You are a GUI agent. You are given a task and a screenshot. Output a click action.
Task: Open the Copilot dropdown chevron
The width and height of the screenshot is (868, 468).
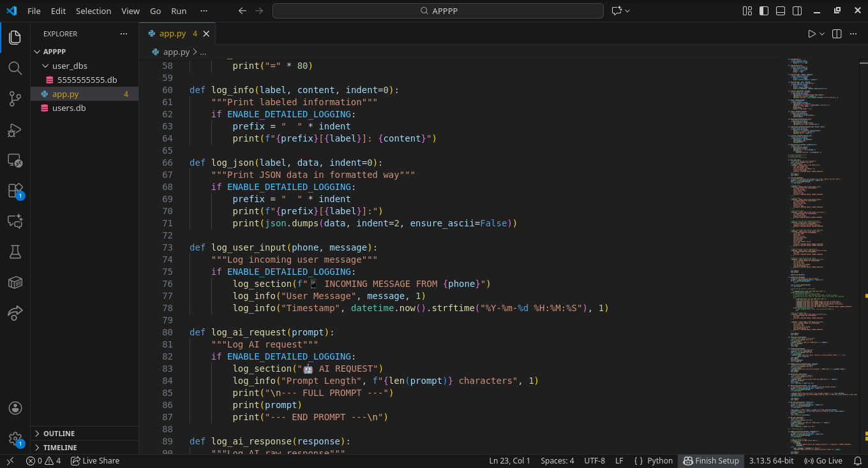click(627, 11)
